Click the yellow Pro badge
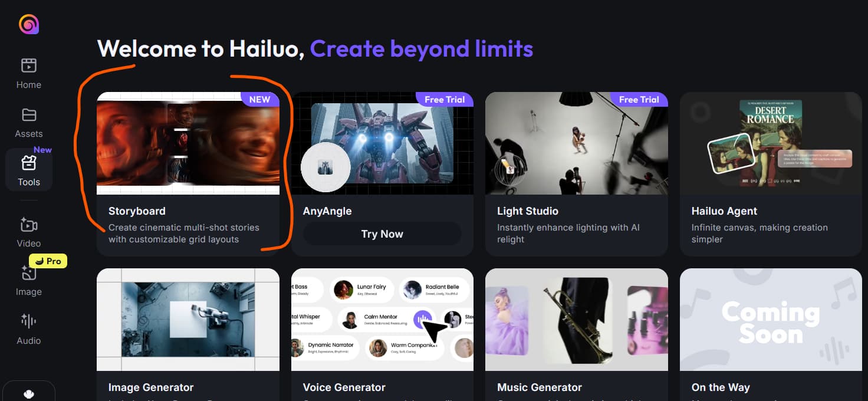This screenshot has height=401, width=868. (x=48, y=261)
